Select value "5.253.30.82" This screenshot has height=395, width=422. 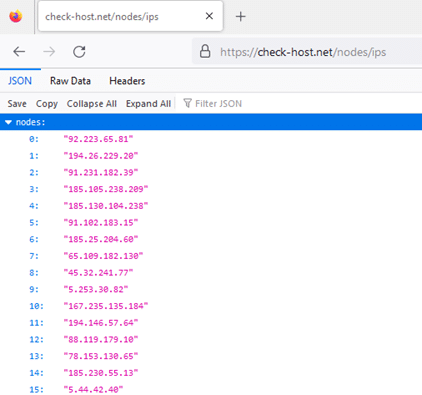pyautogui.click(x=96, y=289)
